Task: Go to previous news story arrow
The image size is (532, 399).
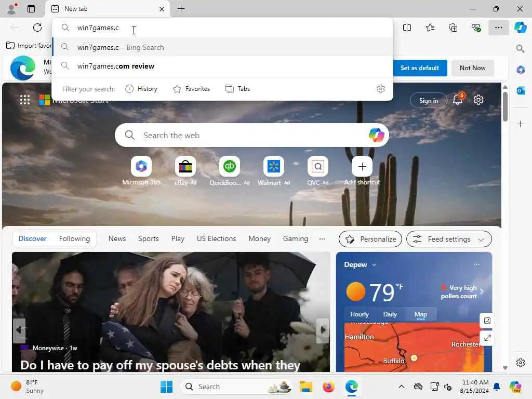Action: [19, 330]
